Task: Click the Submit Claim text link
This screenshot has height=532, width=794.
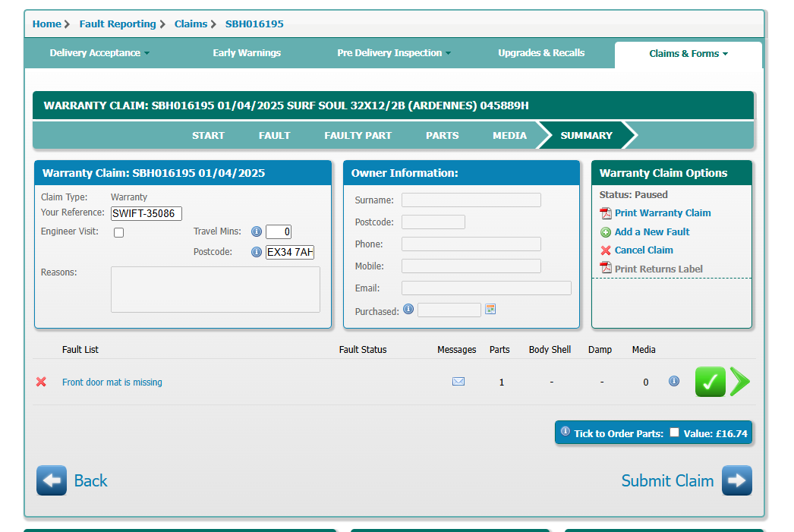Action: pyautogui.click(x=667, y=480)
